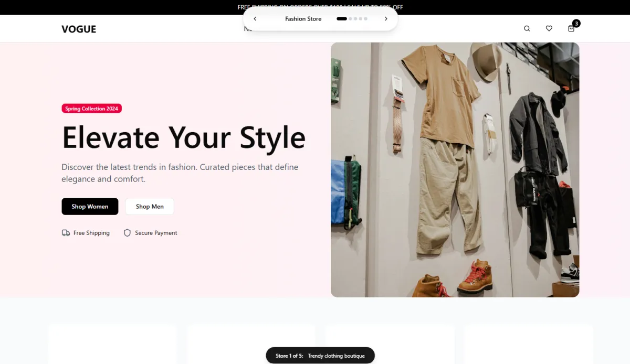
Task: Click the Secure Payment shield icon
Action: click(127, 233)
